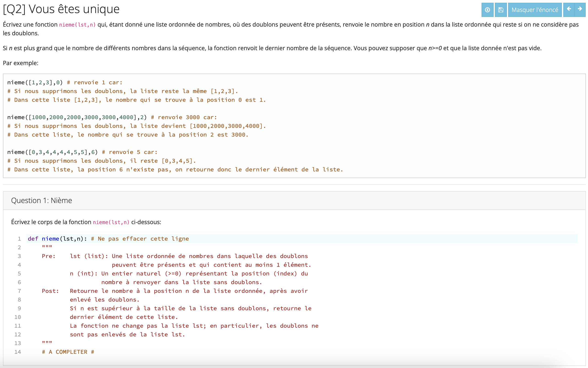Go to previous question with left arrow
The width and height of the screenshot is (588, 368).
[x=569, y=9]
